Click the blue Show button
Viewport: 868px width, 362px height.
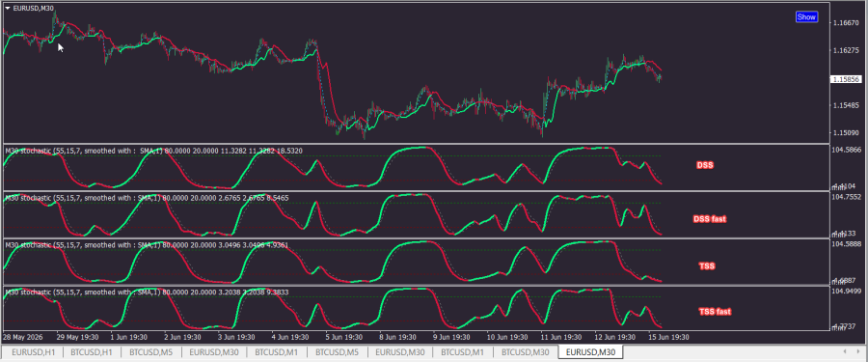[x=806, y=16]
